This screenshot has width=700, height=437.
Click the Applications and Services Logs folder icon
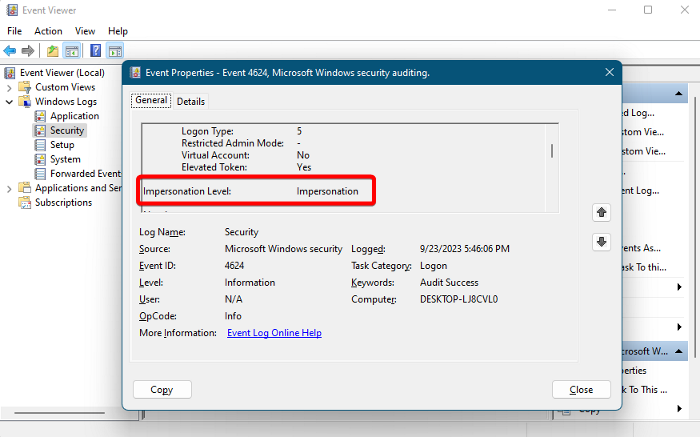coord(25,188)
